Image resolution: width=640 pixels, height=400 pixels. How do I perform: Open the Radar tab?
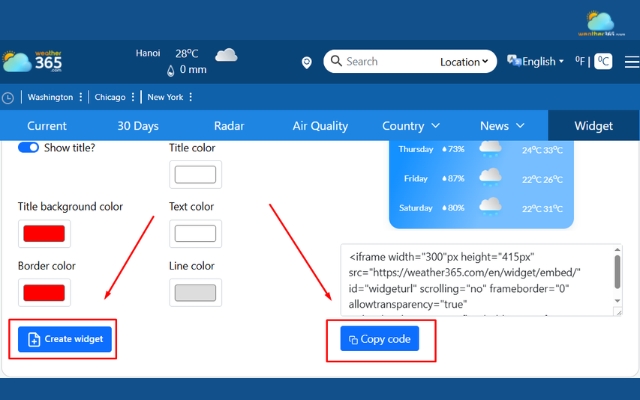(229, 126)
